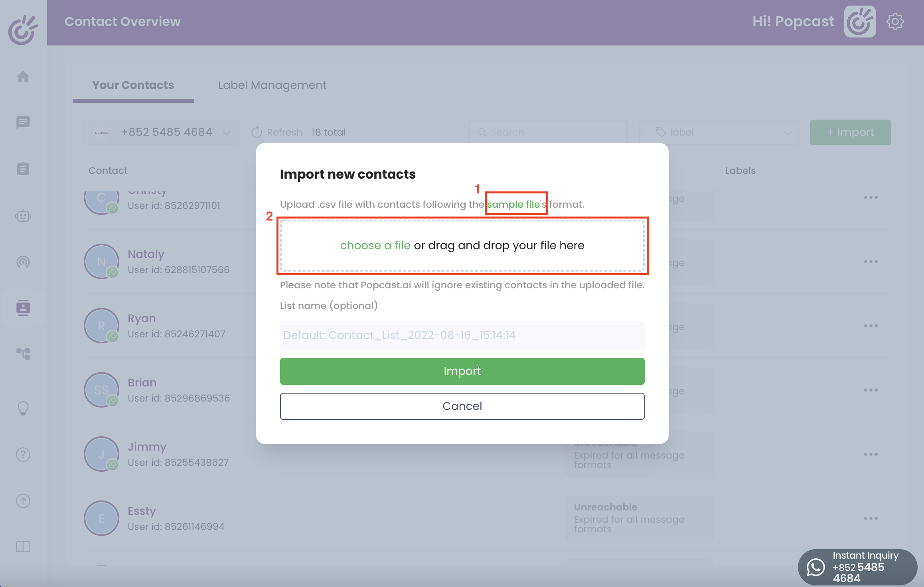Open the upload arrow sidebar icon
Screen dimensions: 924x587
point(23,501)
